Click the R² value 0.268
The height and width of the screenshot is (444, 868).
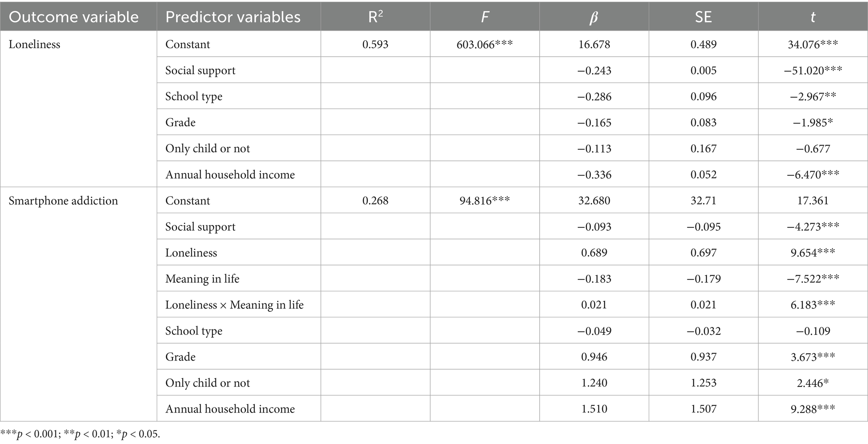point(375,201)
